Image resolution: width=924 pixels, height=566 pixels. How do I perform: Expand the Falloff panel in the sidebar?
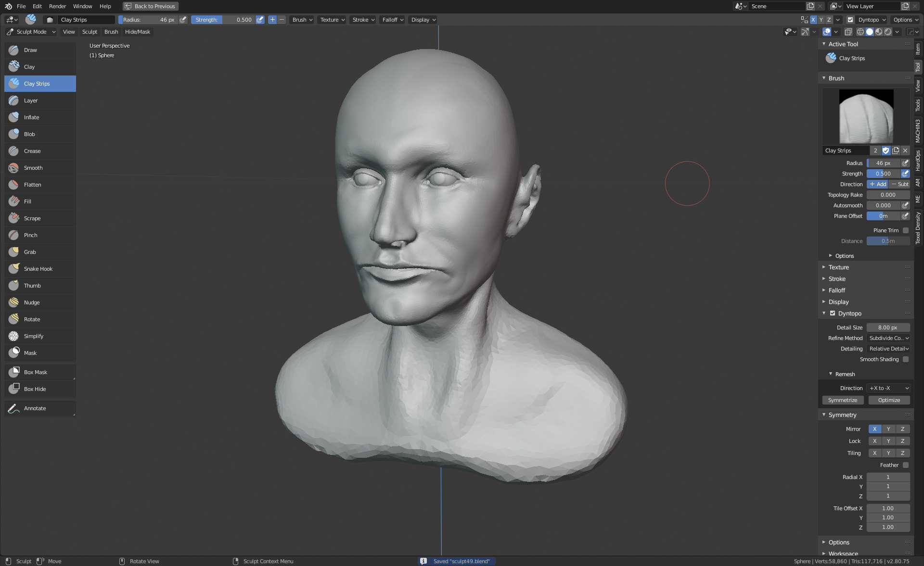click(837, 290)
